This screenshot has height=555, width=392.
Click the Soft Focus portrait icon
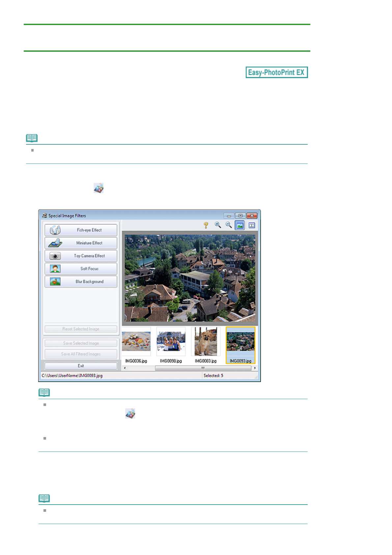[x=55, y=269]
